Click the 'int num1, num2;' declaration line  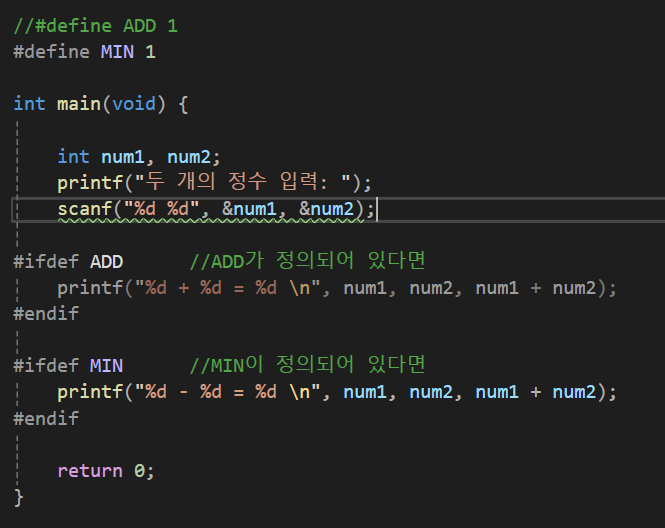[139, 157]
